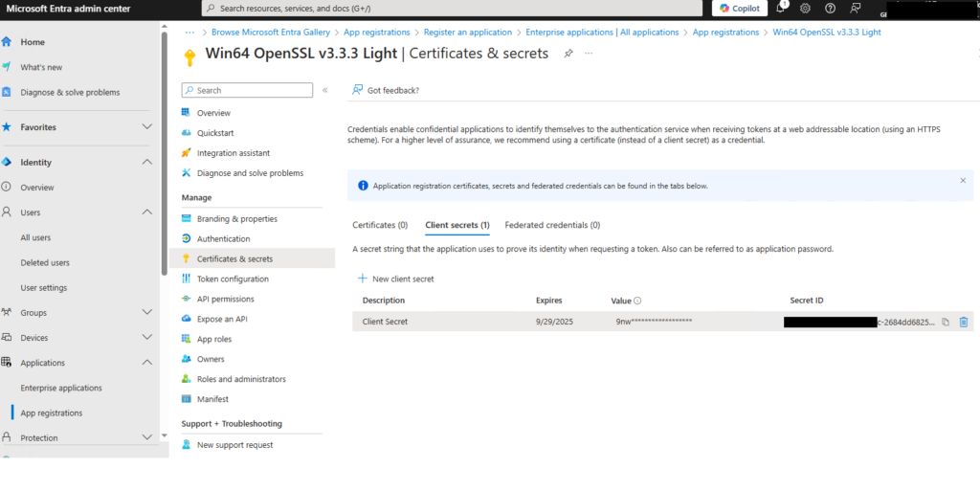Viewport: 980px width, 491px height.
Task: Select Client secrets (1) tab
Action: [x=457, y=225]
